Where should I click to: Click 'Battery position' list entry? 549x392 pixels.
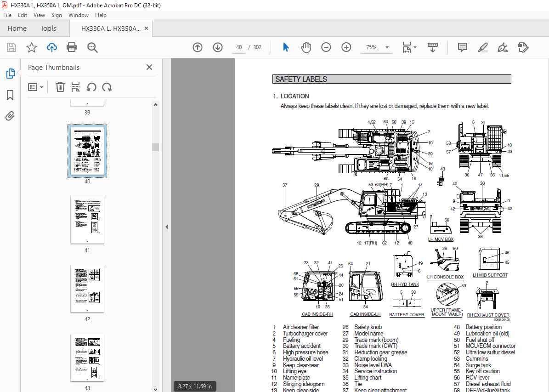483,327
